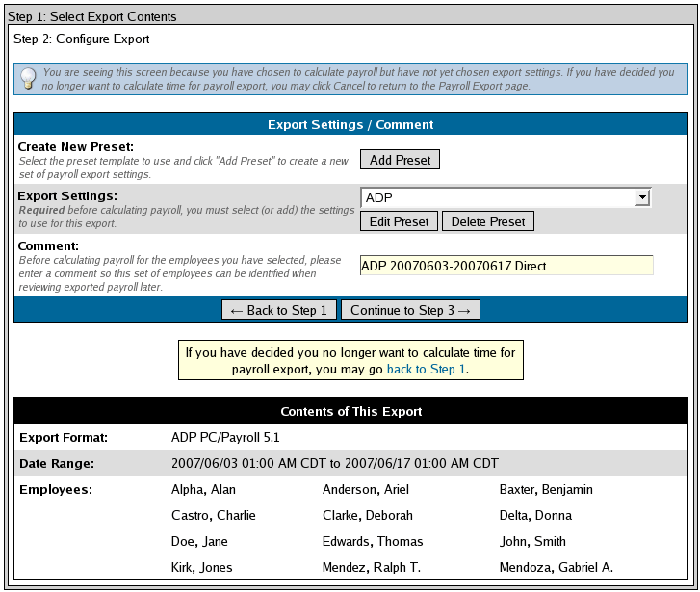
Task: Click the Export Settings / Comment header
Action: [350, 124]
